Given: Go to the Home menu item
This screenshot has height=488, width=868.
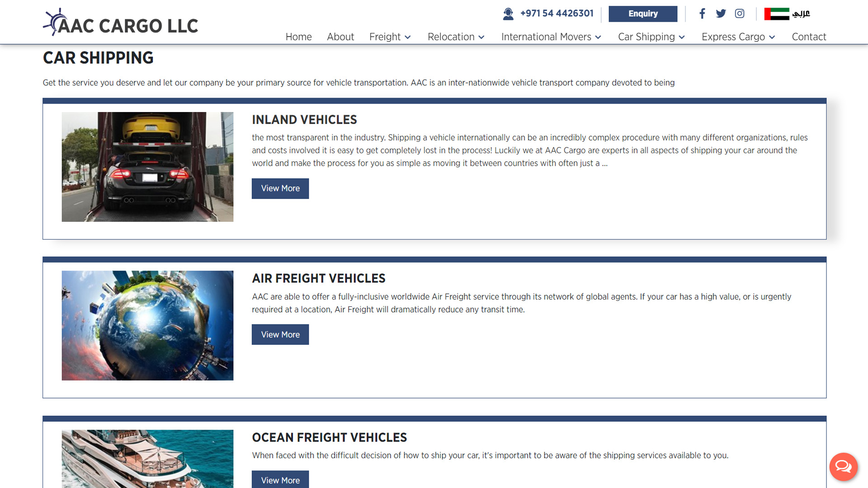Looking at the screenshot, I should 298,37.
